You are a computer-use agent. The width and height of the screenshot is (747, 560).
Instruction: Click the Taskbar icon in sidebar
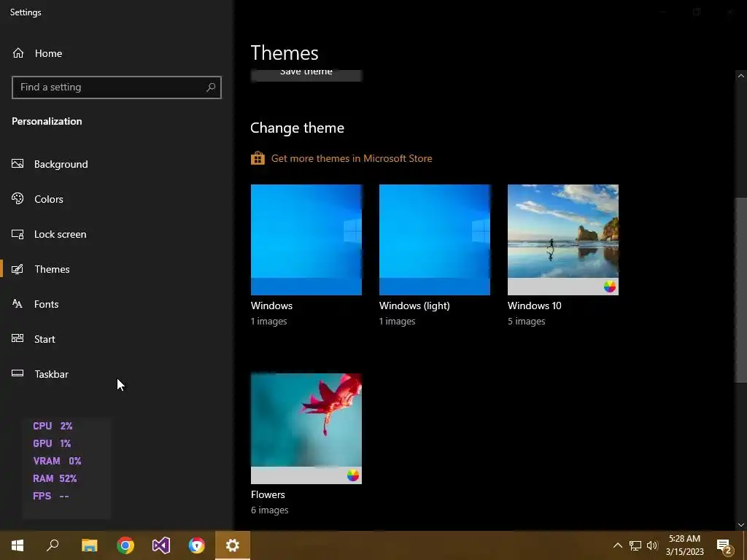coord(18,373)
